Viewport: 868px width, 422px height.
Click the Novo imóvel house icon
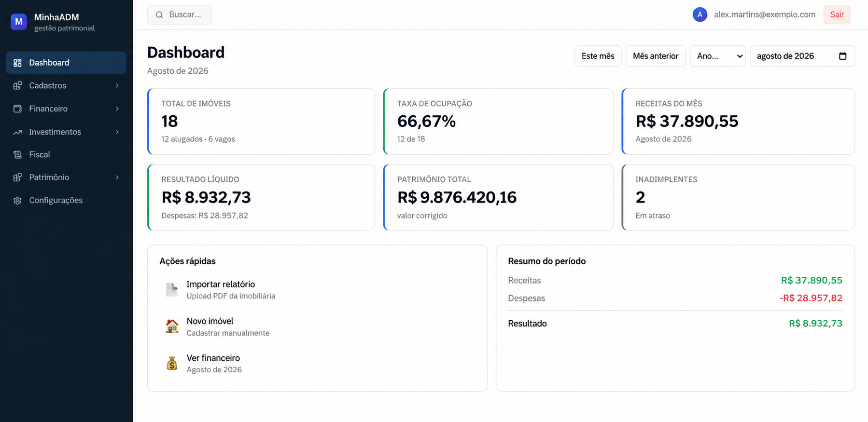(172, 327)
